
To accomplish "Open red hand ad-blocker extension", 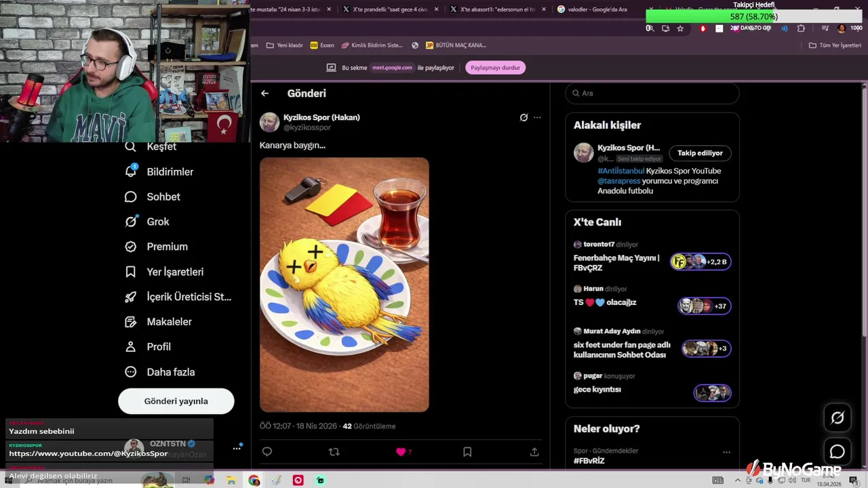I will point(703,28).
